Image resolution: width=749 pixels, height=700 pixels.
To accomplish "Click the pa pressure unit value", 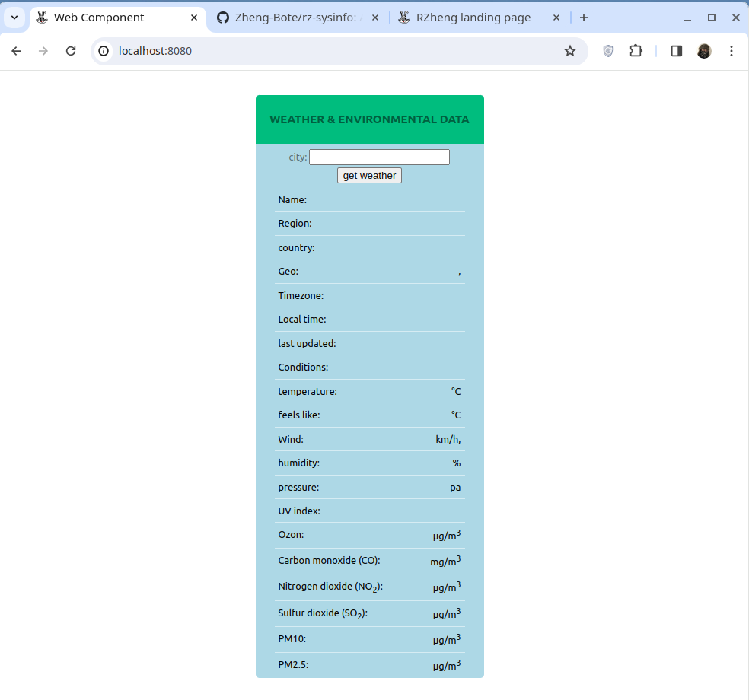I will click(x=455, y=488).
